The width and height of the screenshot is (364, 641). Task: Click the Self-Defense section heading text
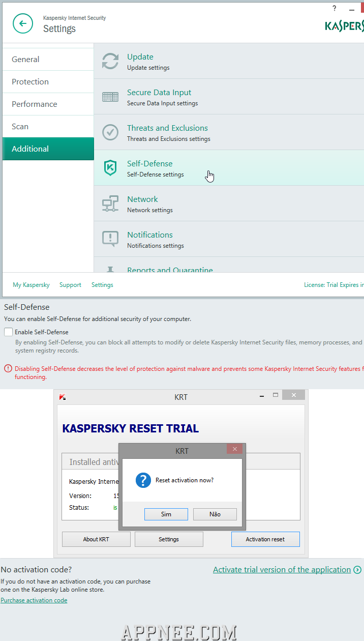(x=27, y=307)
